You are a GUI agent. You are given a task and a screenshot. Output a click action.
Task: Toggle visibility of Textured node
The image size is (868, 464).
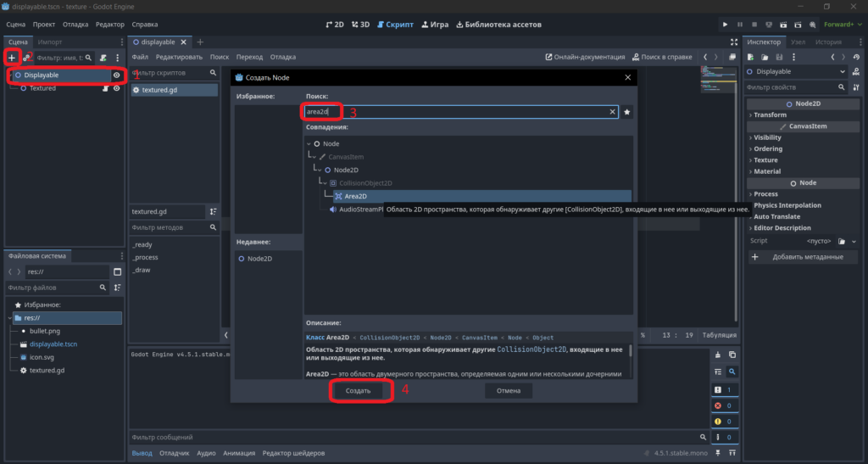(116, 88)
